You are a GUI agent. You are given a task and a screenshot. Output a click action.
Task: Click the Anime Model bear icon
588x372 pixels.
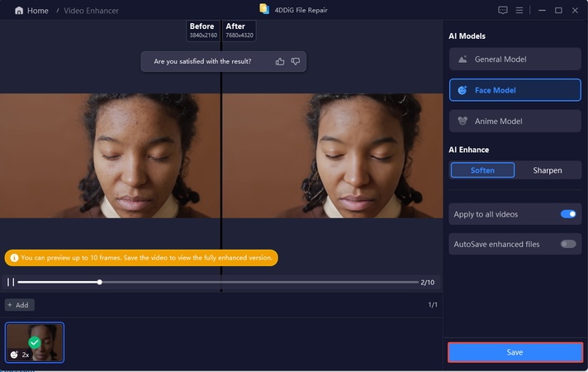click(462, 121)
